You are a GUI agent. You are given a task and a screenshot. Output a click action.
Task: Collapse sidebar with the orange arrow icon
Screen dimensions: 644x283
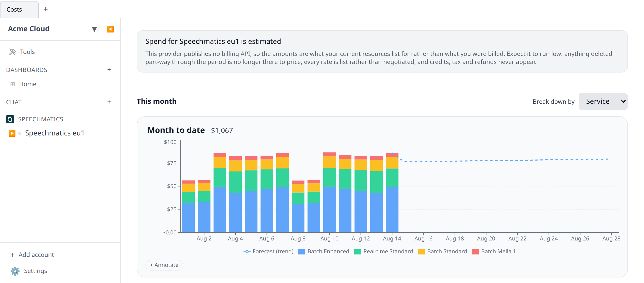pos(110,29)
